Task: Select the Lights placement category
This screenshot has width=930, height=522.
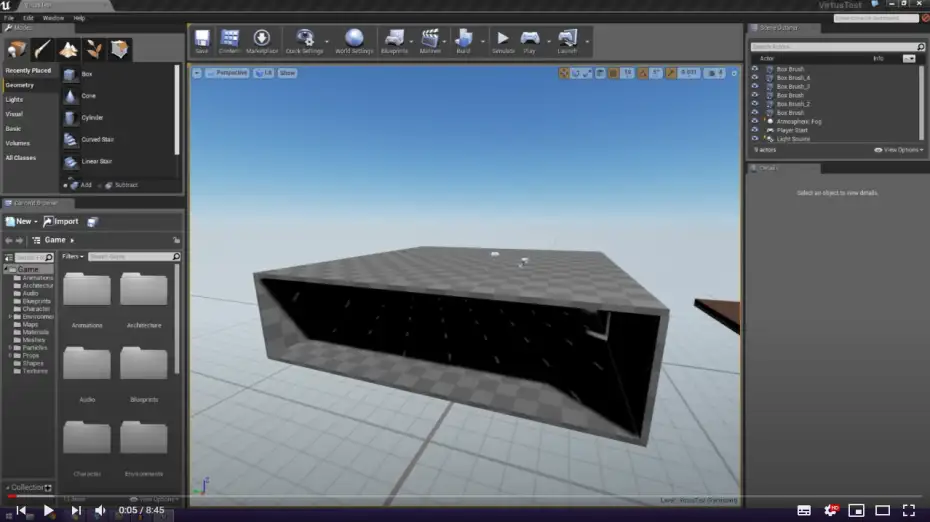Action: click(14, 100)
